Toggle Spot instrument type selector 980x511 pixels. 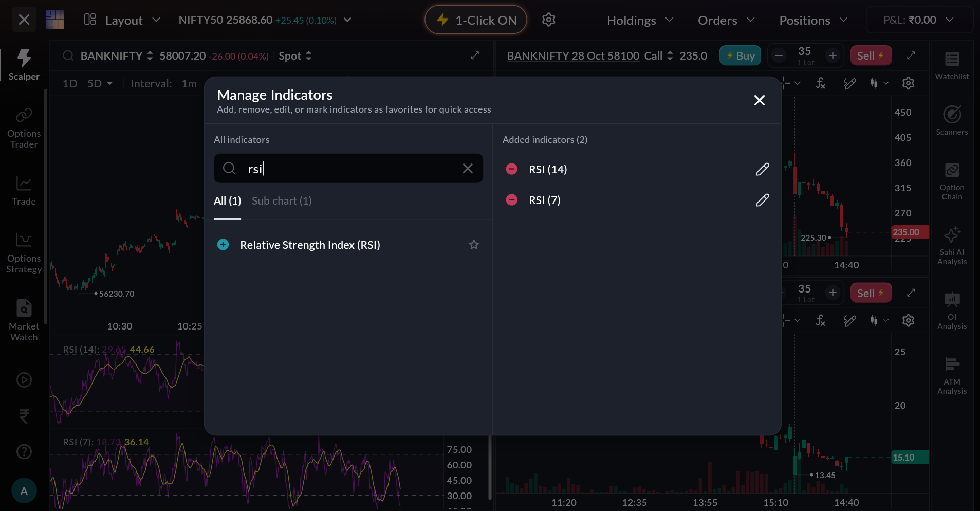tap(295, 56)
